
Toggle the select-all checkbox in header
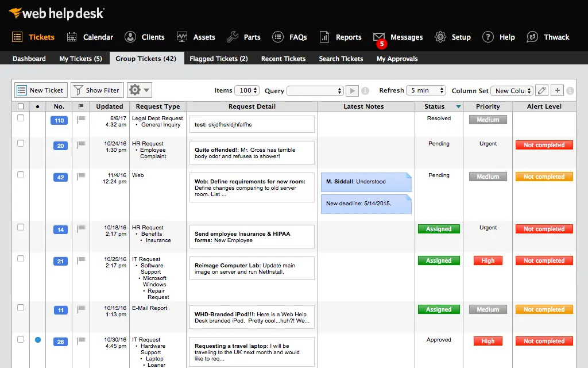[20, 106]
